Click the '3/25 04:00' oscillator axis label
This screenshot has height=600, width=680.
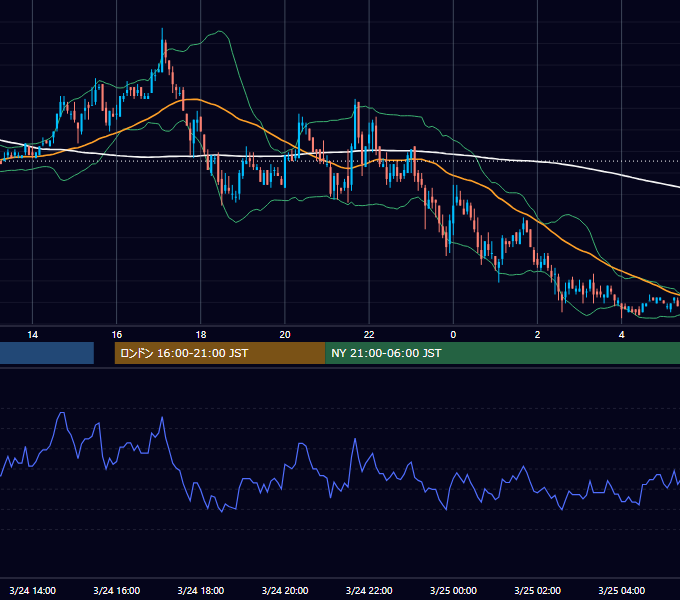click(x=621, y=590)
